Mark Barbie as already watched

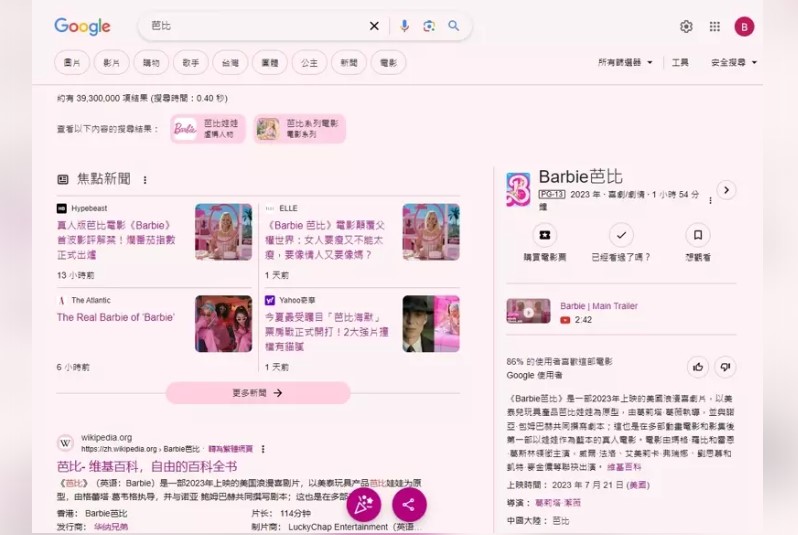coord(621,235)
